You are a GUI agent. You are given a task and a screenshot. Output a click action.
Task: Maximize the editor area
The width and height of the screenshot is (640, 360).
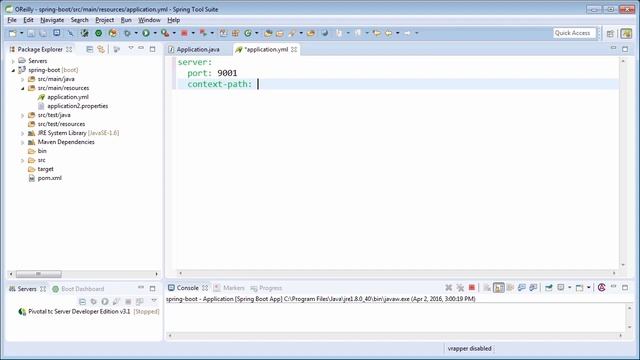point(625,49)
